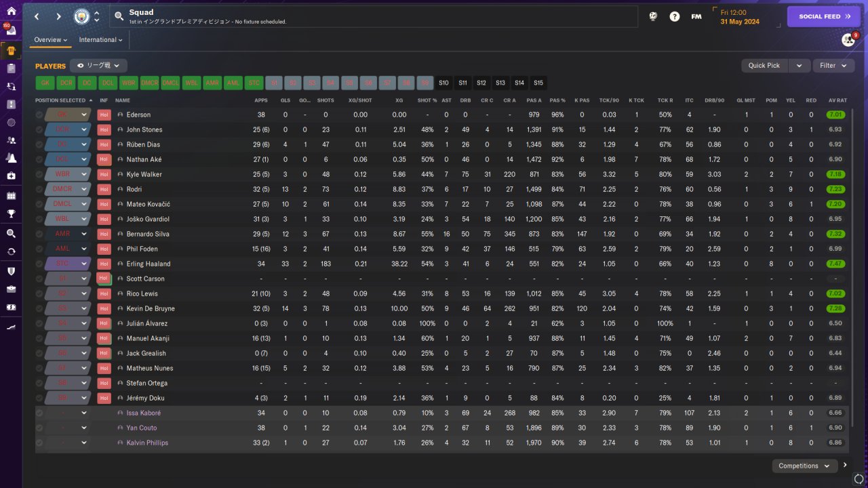This screenshot has height=488, width=868.
Task: Open the Dynamics icon in sidebar
Action: point(11,87)
